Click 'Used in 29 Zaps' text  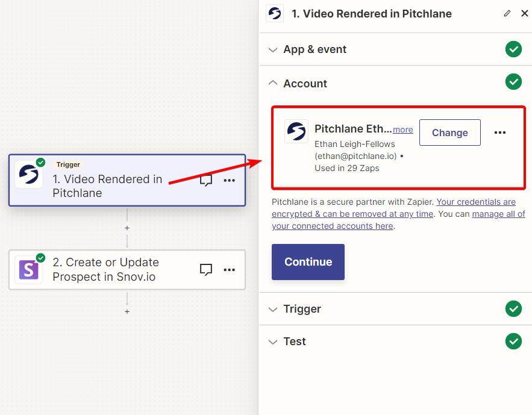tap(347, 168)
